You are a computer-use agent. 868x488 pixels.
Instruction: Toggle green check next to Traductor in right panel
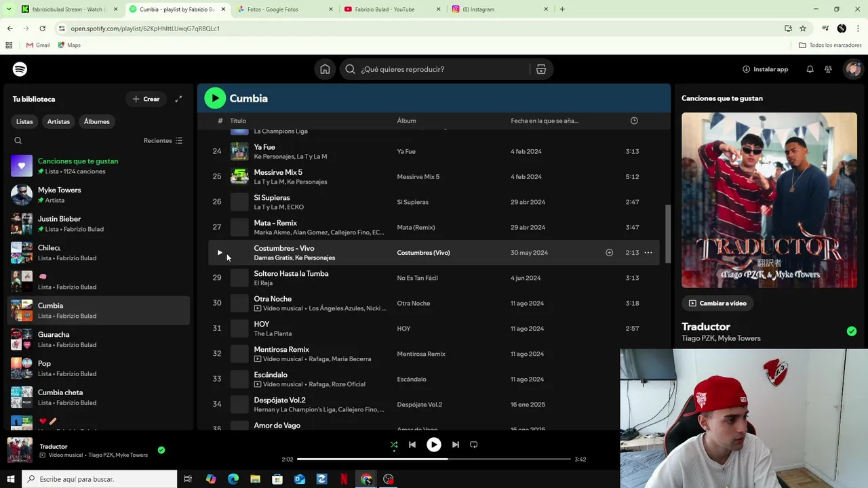pos(852,331)
